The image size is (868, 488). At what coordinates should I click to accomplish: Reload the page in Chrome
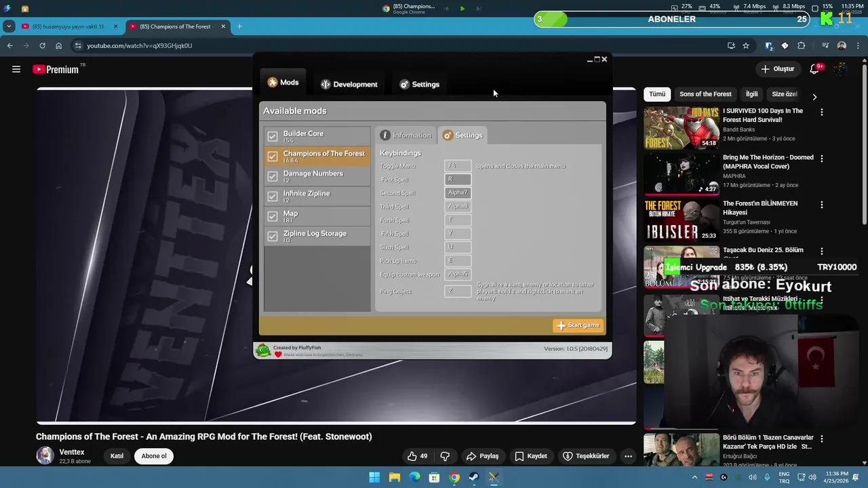pos(42,45)
